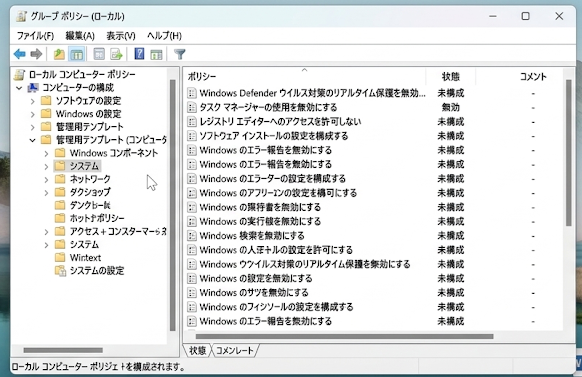Screen dimensions: 582x377
Task: Select the ネットワーク folder
Action: coord(90,179)
